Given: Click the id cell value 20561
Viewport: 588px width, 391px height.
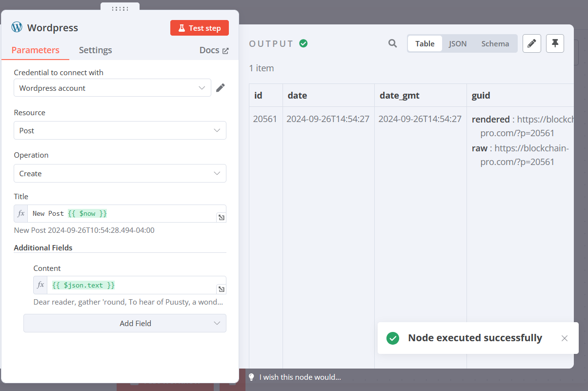Looking at the screenshot, I should [265, 119].
